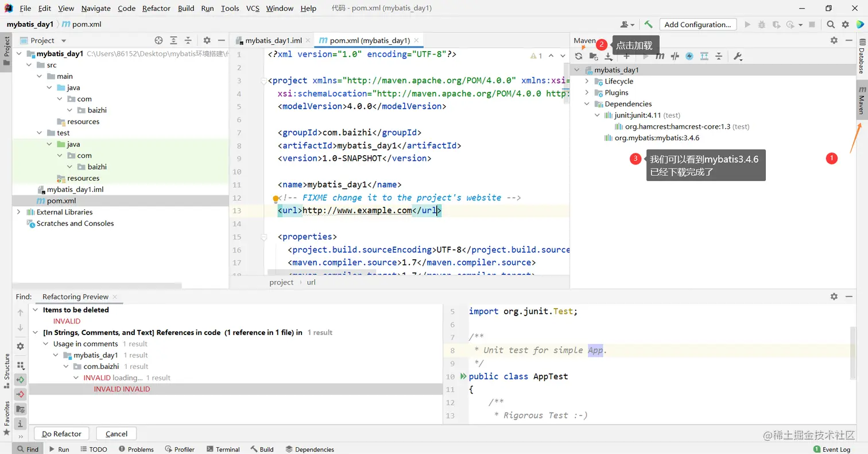Cancel the refactoring preview
The image size is (868, 454).
(116, 434)
